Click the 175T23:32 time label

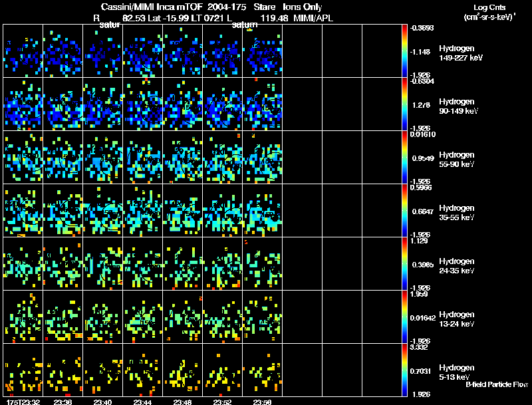(x=23, y=402)
